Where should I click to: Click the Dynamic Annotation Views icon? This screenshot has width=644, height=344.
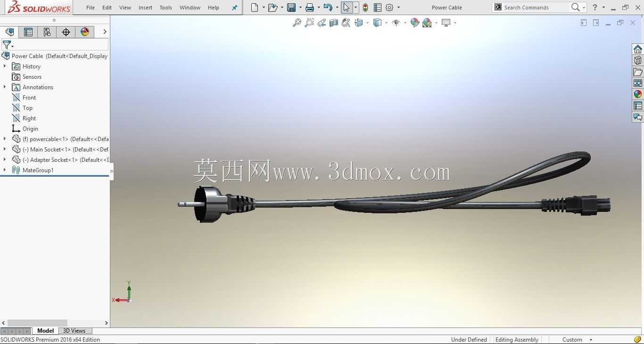(x=346, y=23)
